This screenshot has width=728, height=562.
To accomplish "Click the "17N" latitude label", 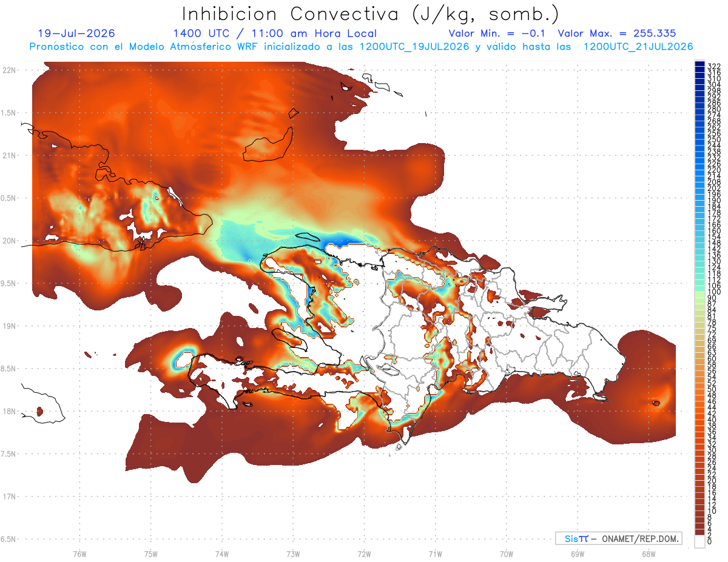I will click(9, 497).
